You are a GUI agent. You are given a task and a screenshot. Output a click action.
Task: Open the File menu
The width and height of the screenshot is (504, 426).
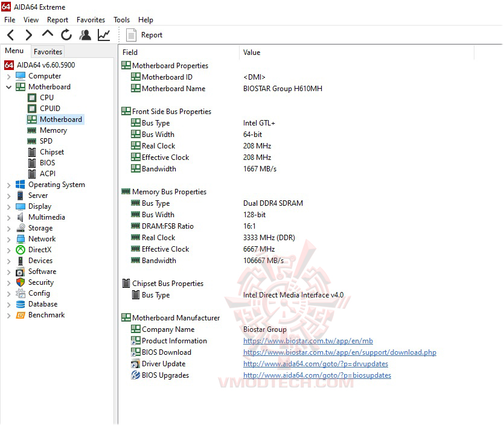coord(10,19)
